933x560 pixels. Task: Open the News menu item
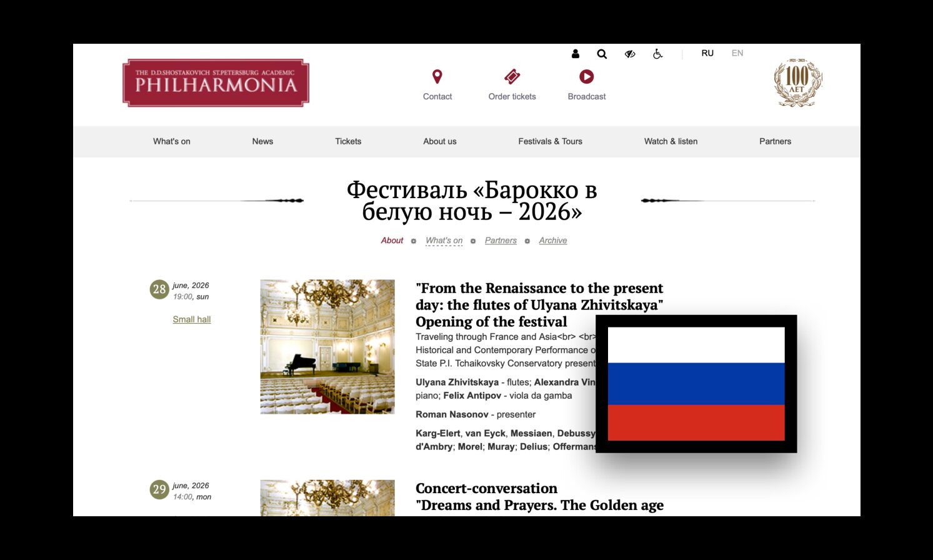click(262, 141)
